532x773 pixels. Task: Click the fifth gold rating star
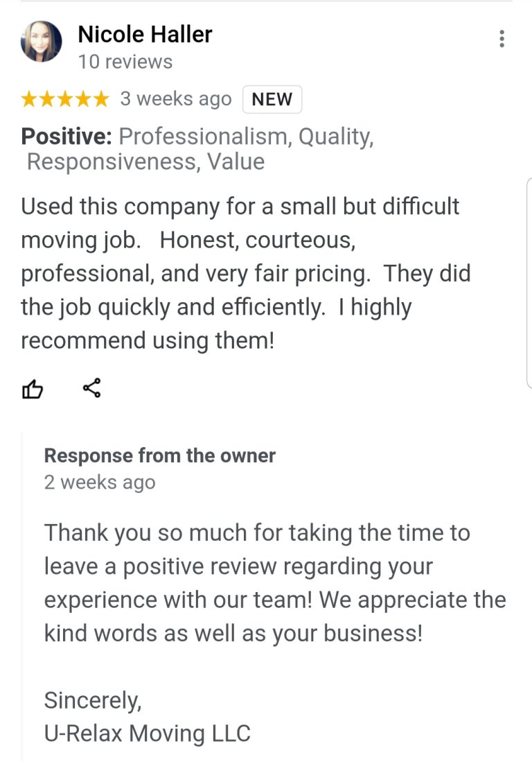(x=101, y=99)
